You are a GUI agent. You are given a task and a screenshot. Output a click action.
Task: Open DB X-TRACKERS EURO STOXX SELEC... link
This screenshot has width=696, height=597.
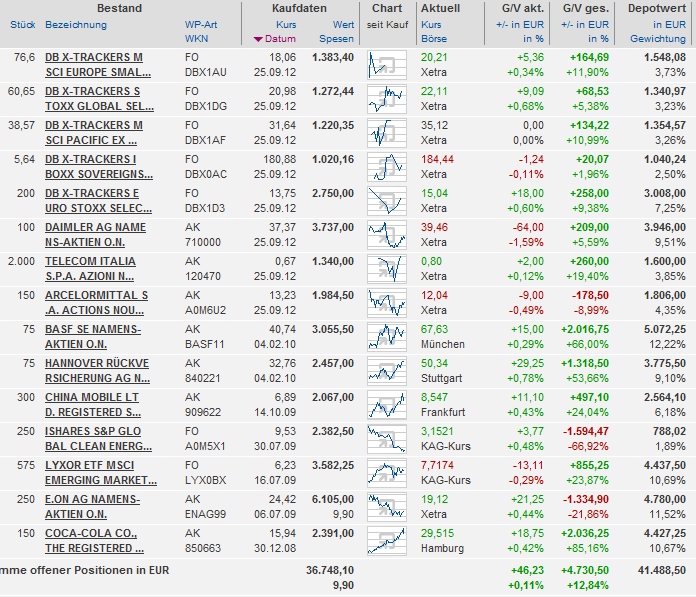(99, 201)
